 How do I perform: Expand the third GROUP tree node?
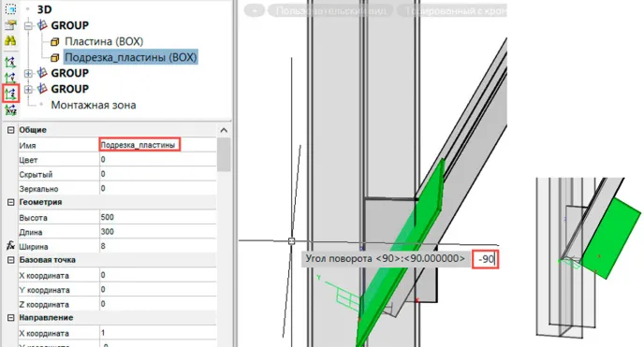28,89
